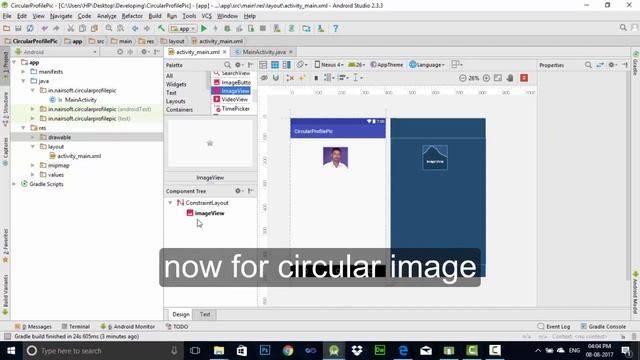Click the Palette search magnifier icon
Image resolution: width=640 pixels, height=360 pixels.
click(227, 65)
